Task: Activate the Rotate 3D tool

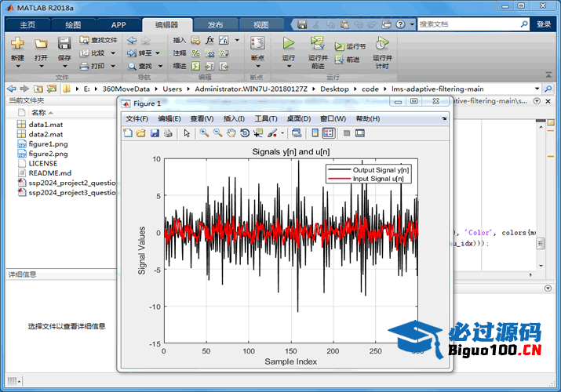Action: pyautogui.click(x=245, y=133)
